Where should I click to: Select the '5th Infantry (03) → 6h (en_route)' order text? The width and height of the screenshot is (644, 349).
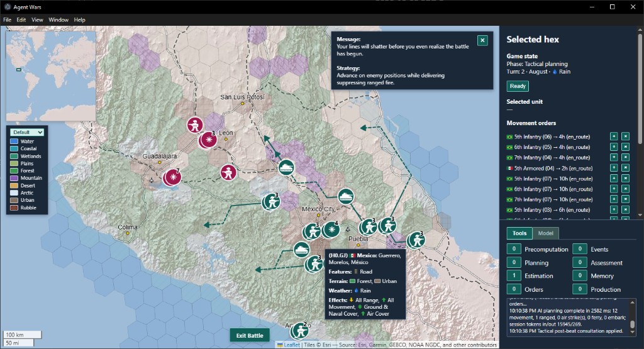coord(552,210)
